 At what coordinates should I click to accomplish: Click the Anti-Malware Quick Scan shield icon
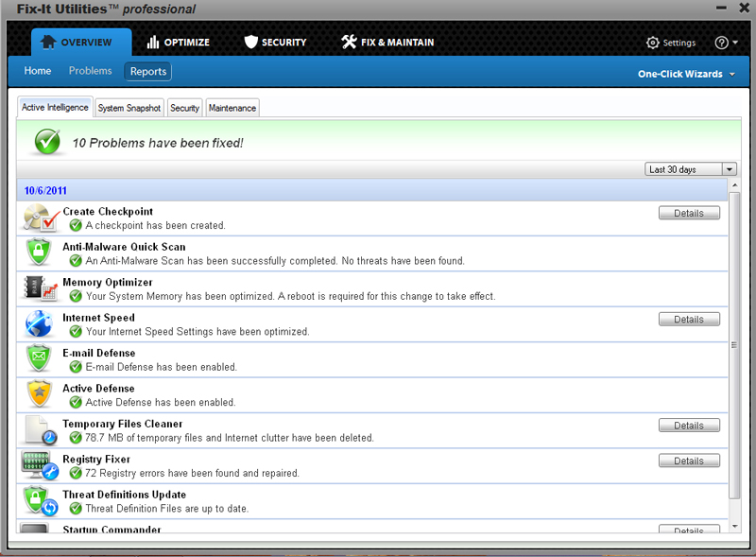[38, 253]
